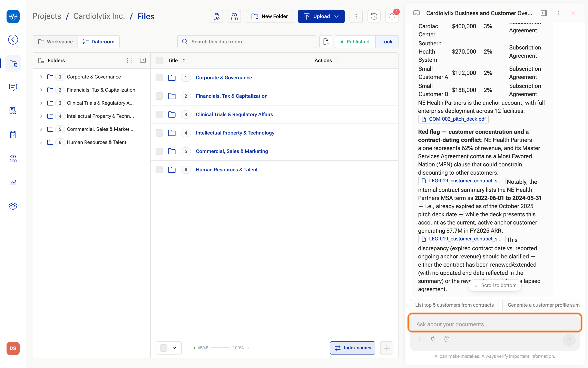Click the document icon next to search
This screenshot has width=588, height=368.
pos(326,42)
